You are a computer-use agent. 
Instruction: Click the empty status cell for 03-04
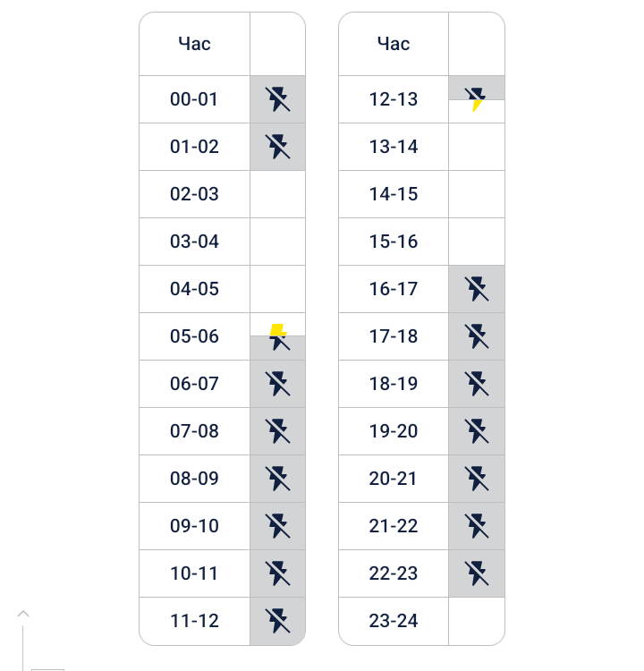click(278, 242)
